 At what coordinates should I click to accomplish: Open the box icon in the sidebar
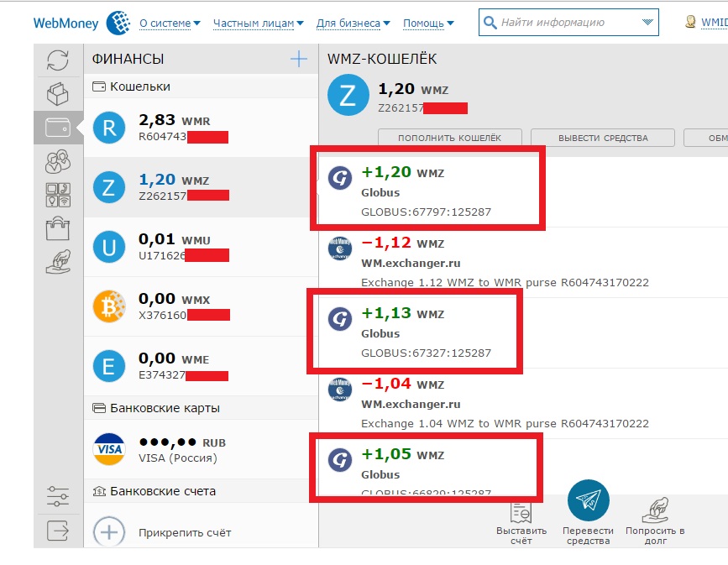point(58,94)
